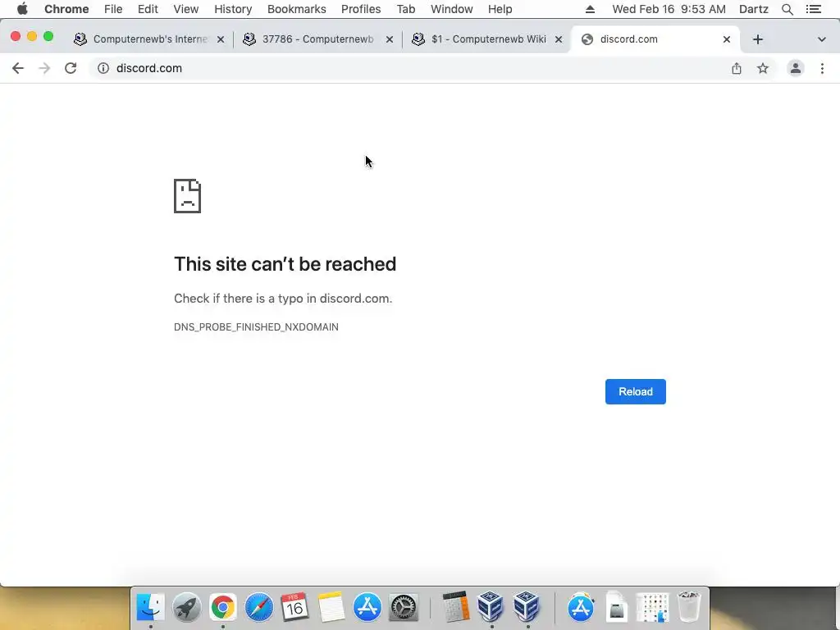Open Notification Center list icon
840x630 pixels.
pyautogui.click(x=813, y=9)
